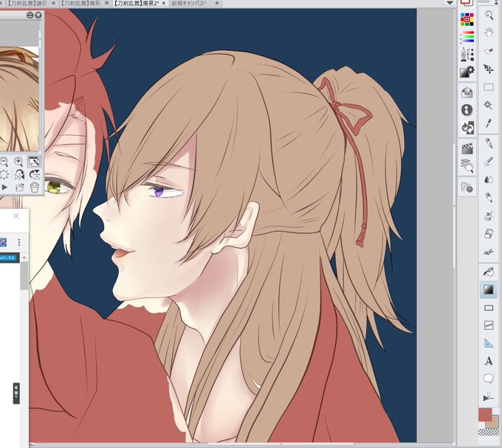Click the black side tab on left edge
The height and width of the screenshot is (448, 502).
[16, 393]
